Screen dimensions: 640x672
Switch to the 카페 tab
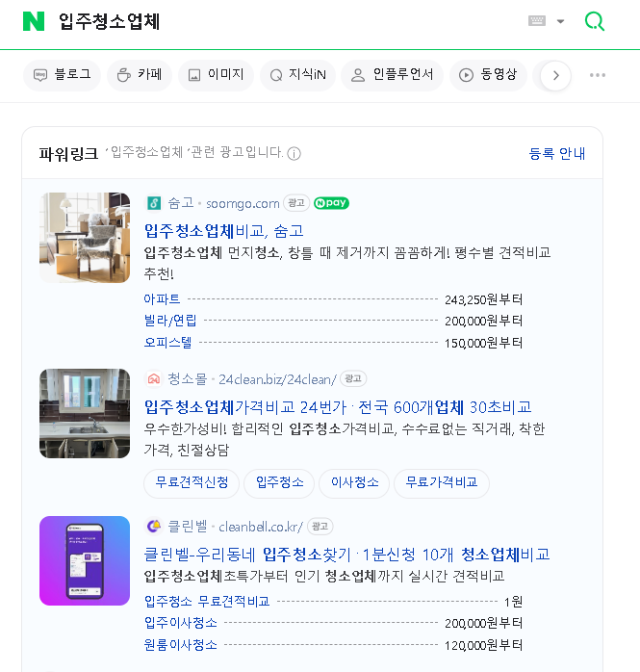(140, 75)
